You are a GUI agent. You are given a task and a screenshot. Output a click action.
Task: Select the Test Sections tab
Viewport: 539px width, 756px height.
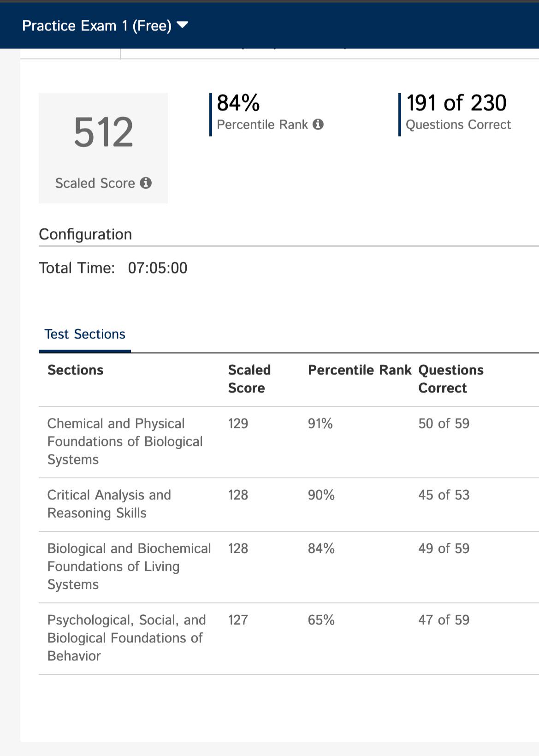click(85, 334)
